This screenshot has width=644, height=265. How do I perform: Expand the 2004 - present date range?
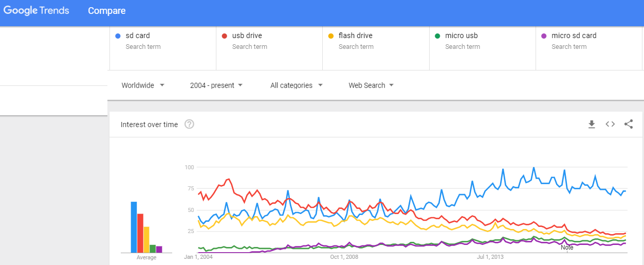216,85
